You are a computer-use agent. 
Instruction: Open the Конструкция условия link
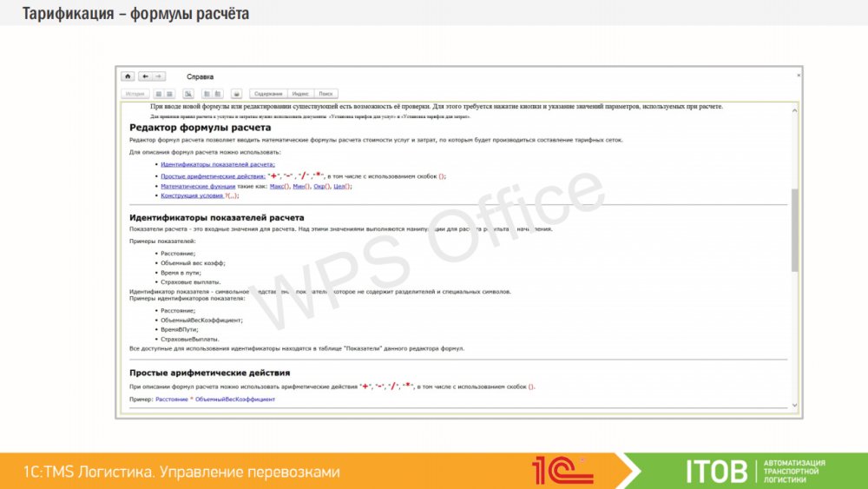(192, 196)
